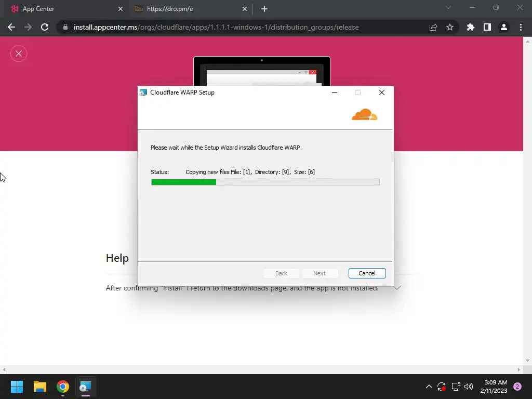532x399 pixels.
Task: Dismiss the App Center page via X circle
Action: tap(19, 54)
